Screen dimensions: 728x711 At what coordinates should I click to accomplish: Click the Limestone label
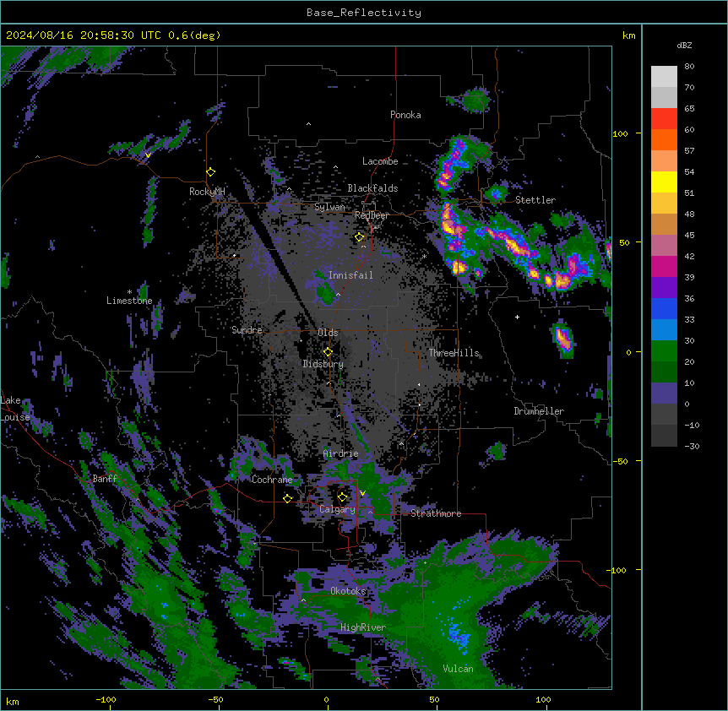click(x=129, y=301)
